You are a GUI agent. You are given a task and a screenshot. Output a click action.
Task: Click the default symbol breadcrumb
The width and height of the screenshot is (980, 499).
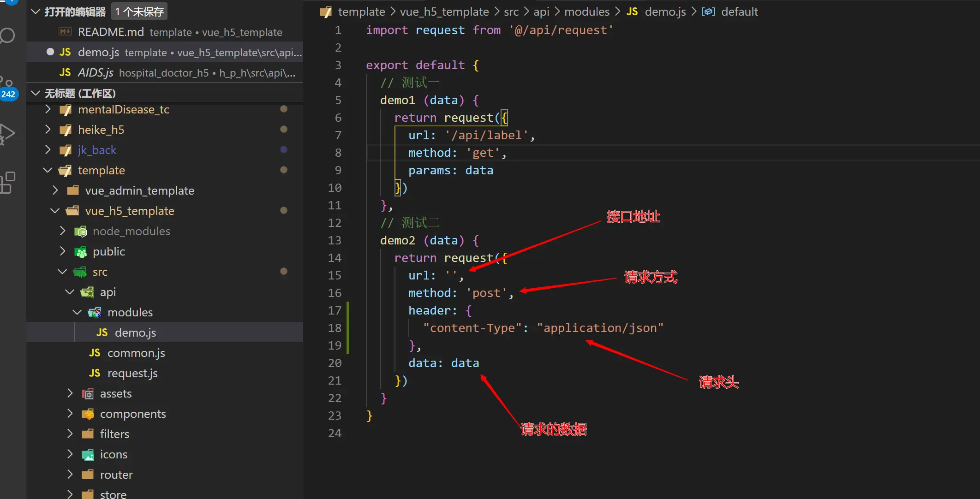[739, 12]
